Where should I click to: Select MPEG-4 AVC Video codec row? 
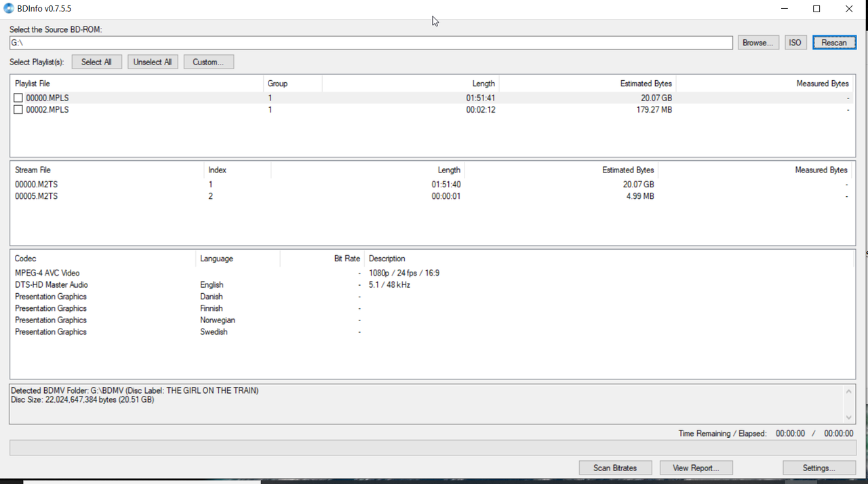[x=432, y=273]
